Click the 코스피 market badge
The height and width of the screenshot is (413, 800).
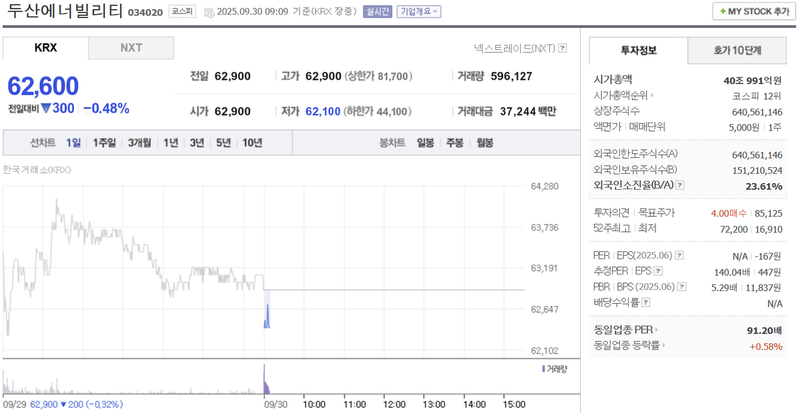181,12
